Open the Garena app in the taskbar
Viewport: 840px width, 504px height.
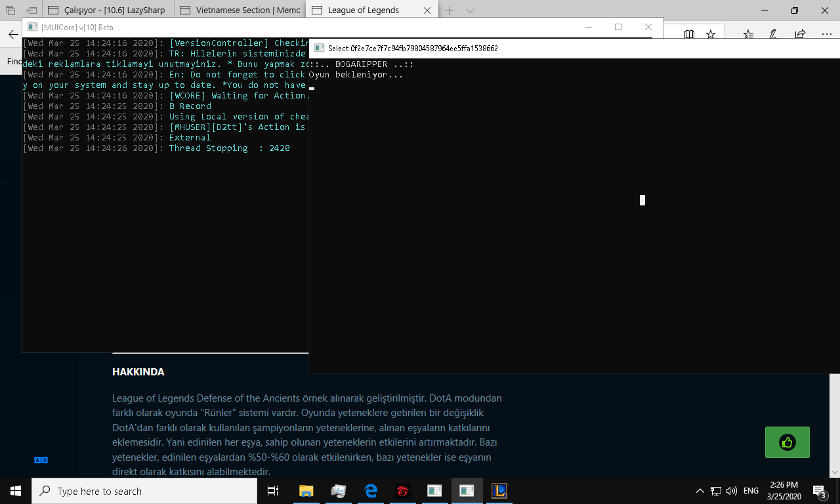coord(403,491)
